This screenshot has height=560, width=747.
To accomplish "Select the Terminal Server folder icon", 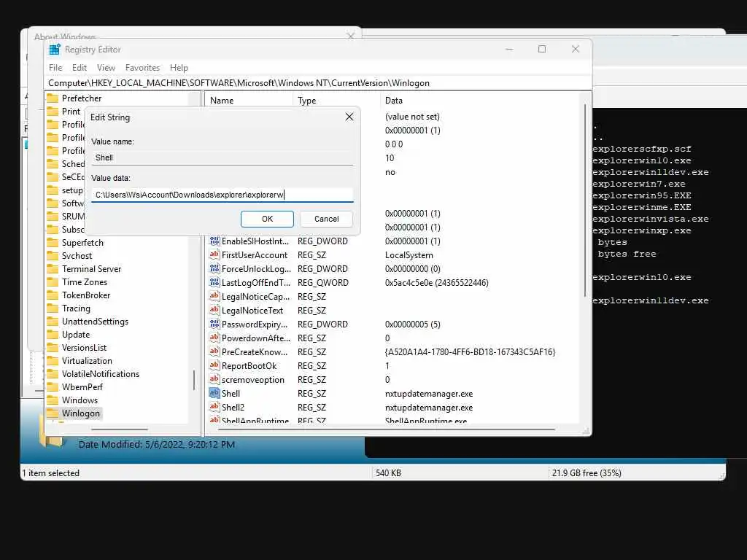I will (53, 269).
